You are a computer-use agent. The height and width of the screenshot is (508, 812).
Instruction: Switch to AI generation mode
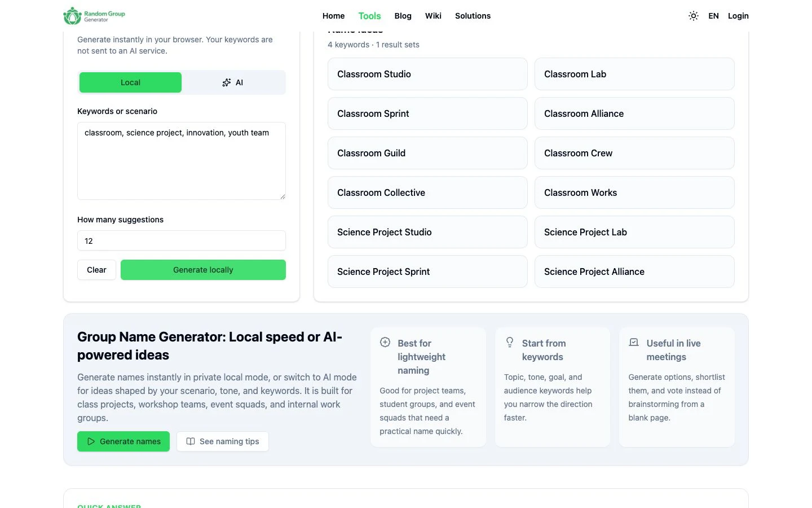(x=232, y=82)
